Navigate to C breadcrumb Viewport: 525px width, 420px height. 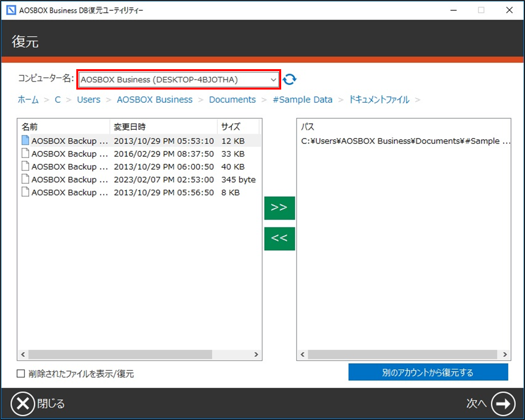click(57, 100)
